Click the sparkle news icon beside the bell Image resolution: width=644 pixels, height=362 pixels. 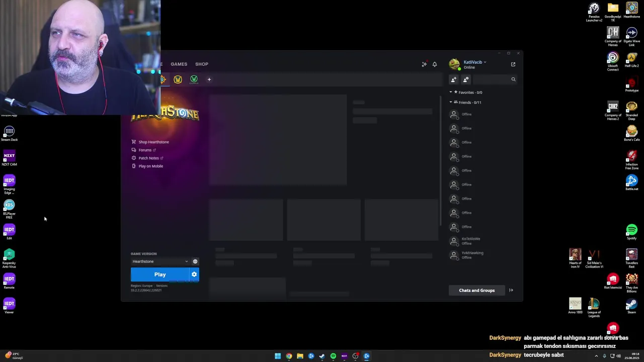tap(424, 64)
